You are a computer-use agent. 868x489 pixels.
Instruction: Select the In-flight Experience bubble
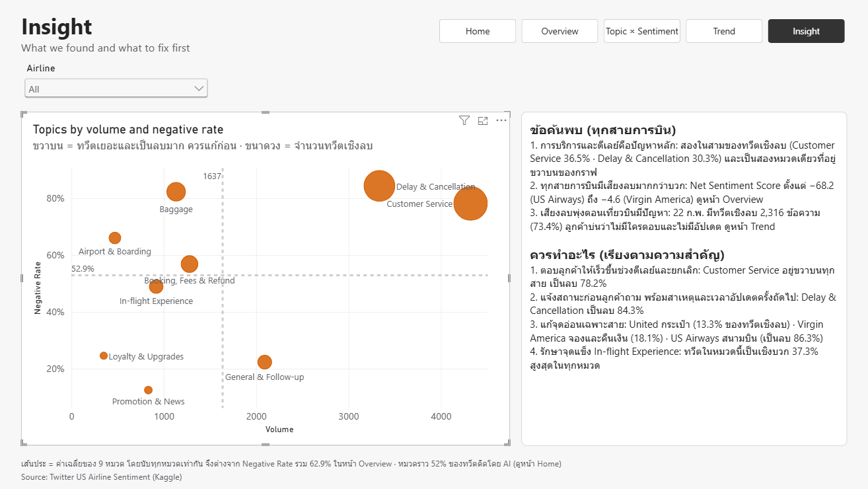pyautogui.click(x=156, y=286)
